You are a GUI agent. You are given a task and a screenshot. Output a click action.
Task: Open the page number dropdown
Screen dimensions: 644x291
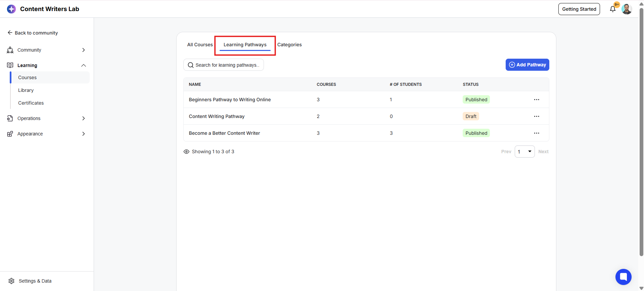point(524,152)
